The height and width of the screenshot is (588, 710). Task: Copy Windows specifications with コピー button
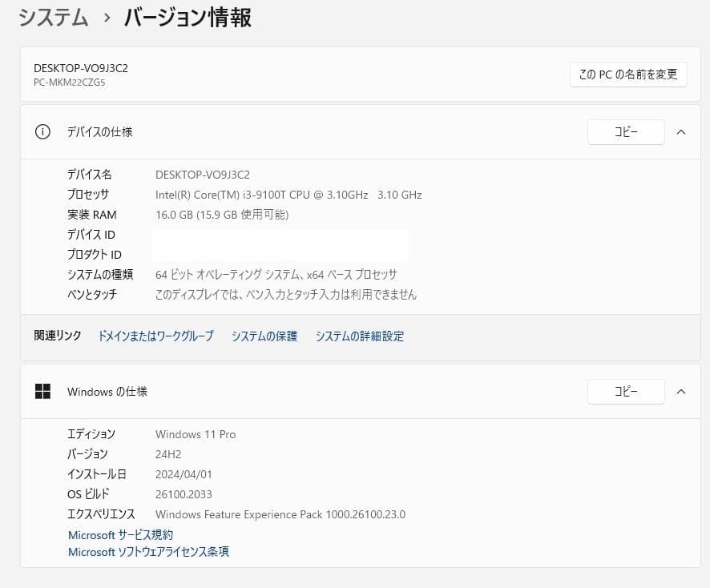click(x=626, y=391)
